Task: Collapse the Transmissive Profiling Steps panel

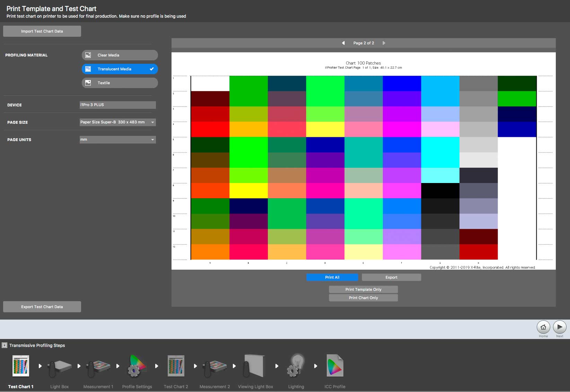Action: point(5,345)
